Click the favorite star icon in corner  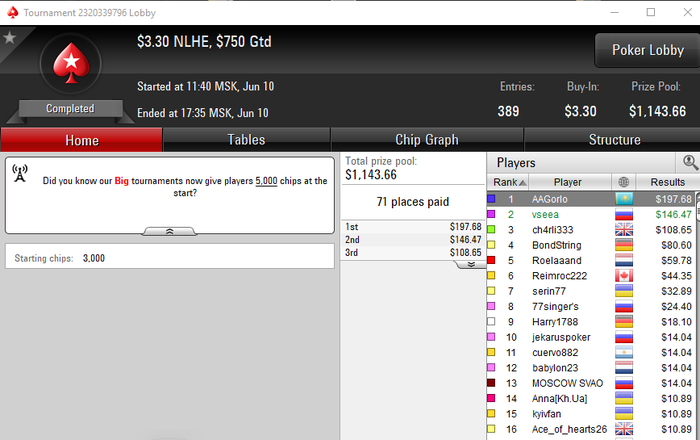(9, 38)
